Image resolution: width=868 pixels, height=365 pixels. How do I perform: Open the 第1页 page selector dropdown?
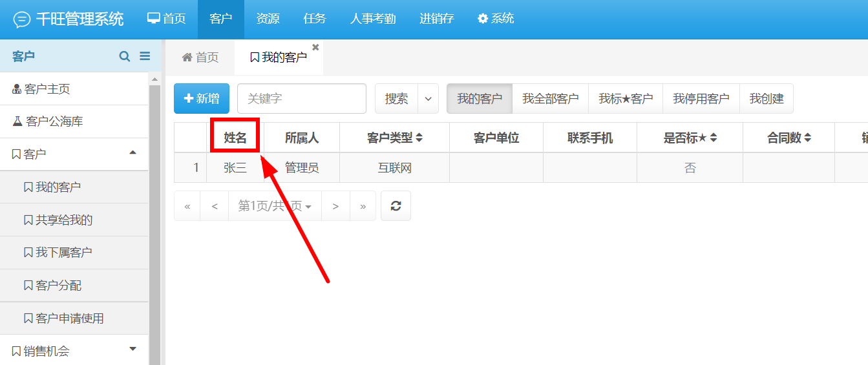click(x=275, y=206)
